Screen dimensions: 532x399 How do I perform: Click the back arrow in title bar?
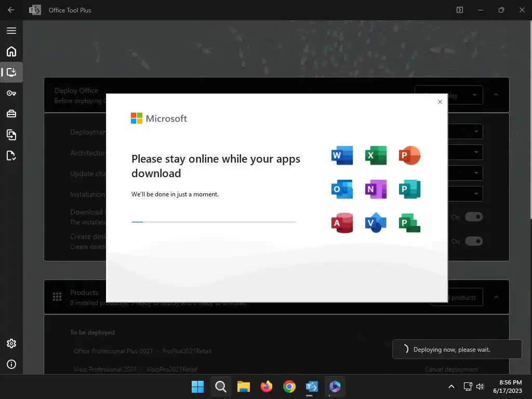[11, 10]
